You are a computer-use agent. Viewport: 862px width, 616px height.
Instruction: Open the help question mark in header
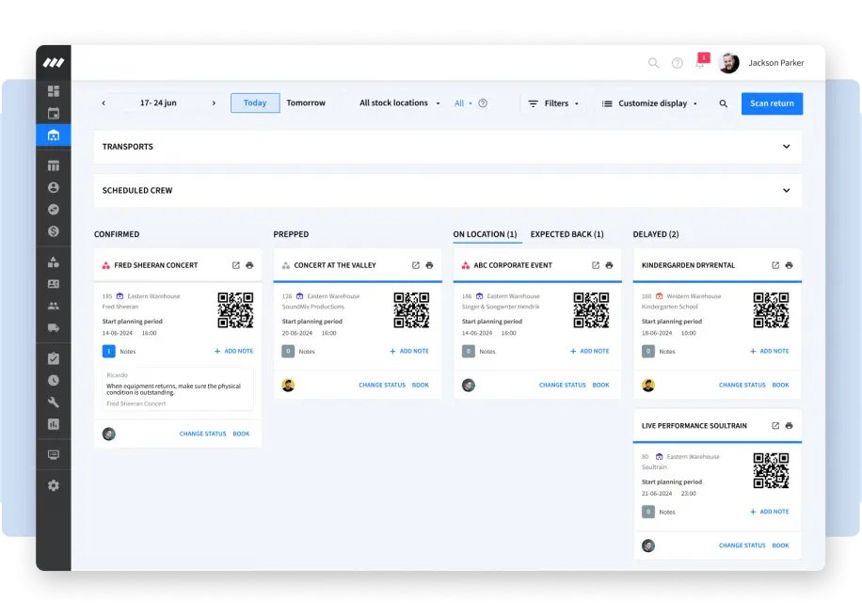pyautogui.click(x=678, y=63)
